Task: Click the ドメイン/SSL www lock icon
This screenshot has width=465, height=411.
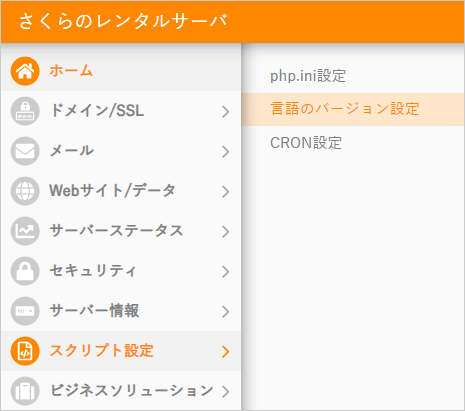Action: pyautogui.click(x=25, y=111)
